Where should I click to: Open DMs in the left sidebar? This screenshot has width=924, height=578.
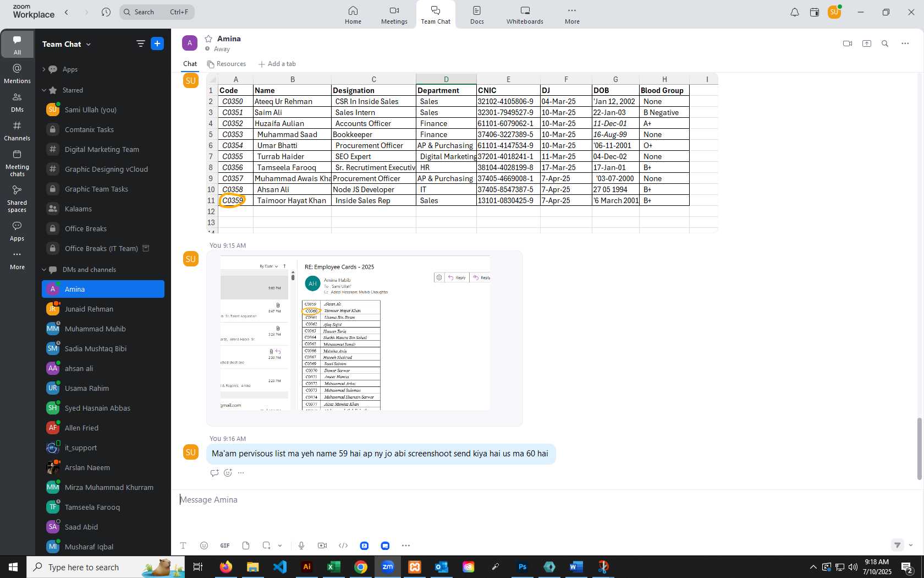(17, 102)
